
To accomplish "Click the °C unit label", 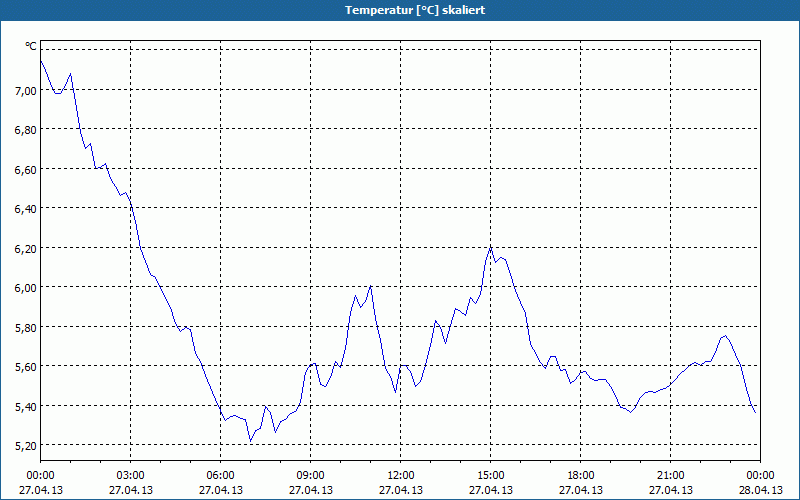I will (x=31, y=46).
